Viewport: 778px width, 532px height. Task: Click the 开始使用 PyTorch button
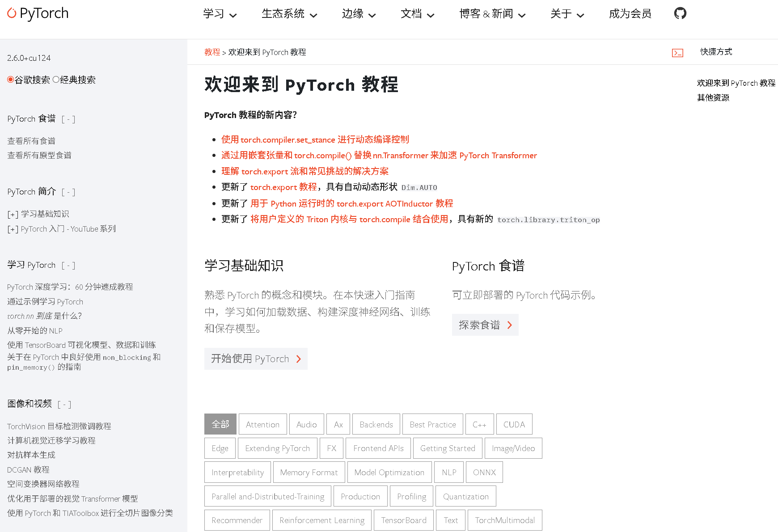(x=256, y=359)
